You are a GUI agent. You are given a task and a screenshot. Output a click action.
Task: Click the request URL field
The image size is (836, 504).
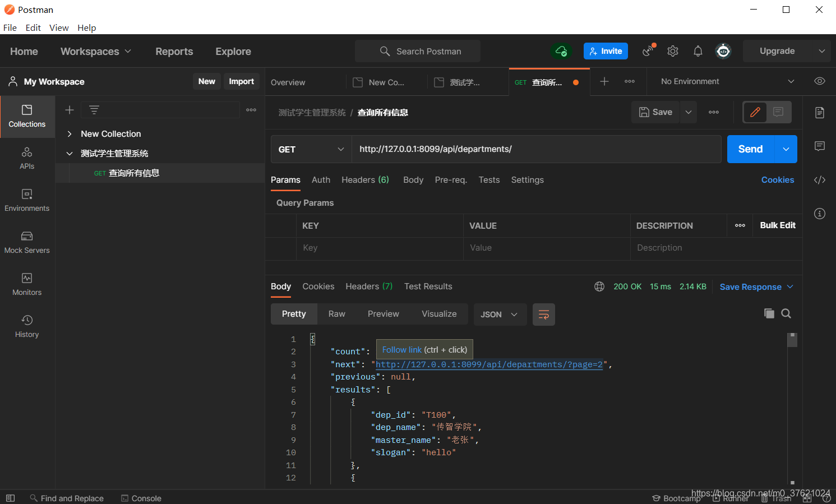537,149
